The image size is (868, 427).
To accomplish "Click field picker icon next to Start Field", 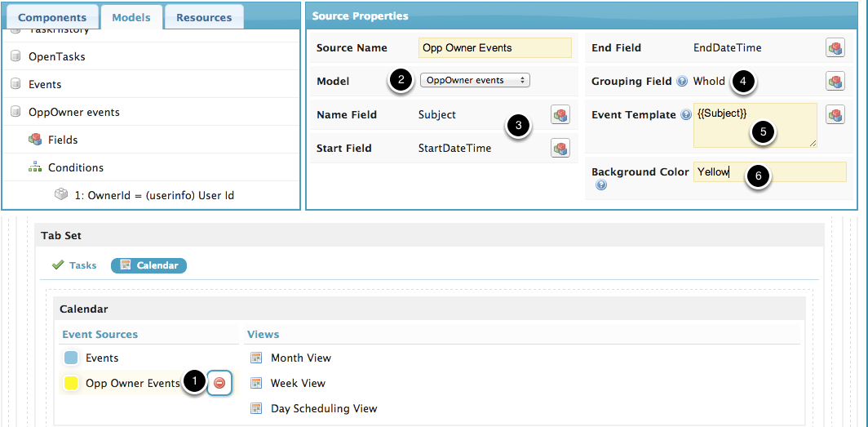I will 560,149.
